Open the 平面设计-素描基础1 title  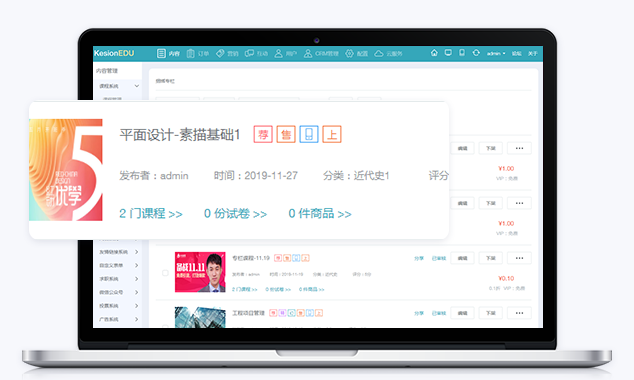point(180,135)
